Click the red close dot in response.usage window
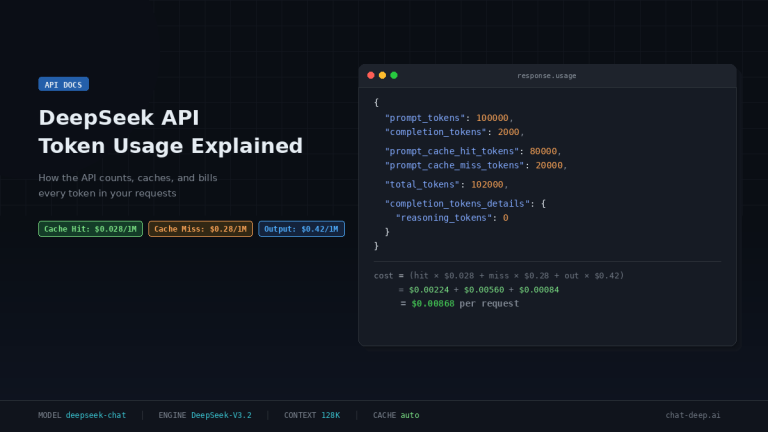Viewport: 768px width, 432px height. [x=371, y=75]
